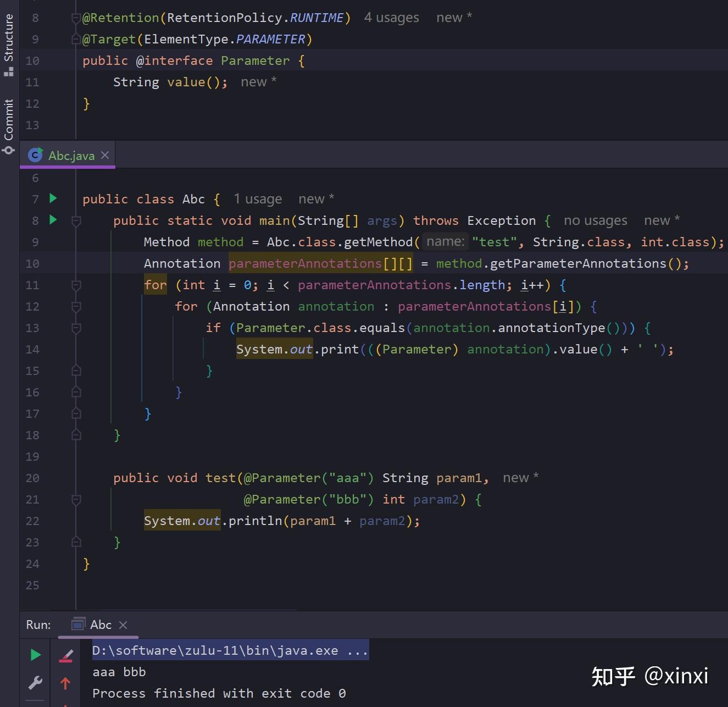Open the Structure tool window tab
The height and width of the screenshot is (707, 728).
pyautogui.click(x=9, y=44)
